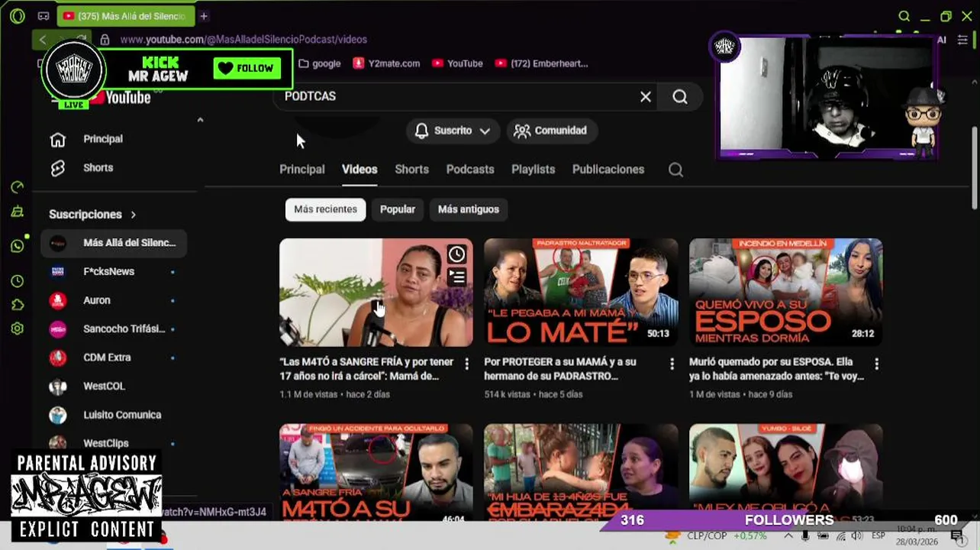Image resolution: width=980 pixels, height=550 pixels.
Task: Open the Podcasts channel tab
Action: point(470,170)
